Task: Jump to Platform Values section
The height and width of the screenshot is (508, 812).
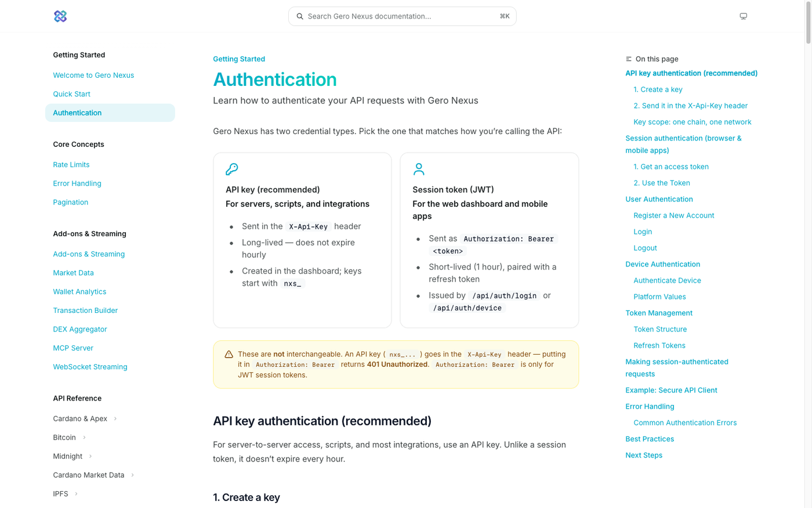Action: (659, 297)
